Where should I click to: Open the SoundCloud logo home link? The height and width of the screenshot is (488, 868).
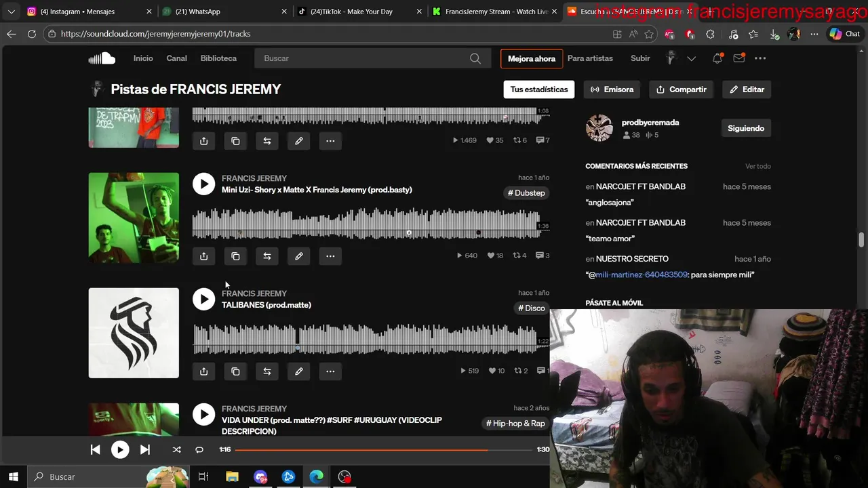pyautogui.click(x=102, y=58)
